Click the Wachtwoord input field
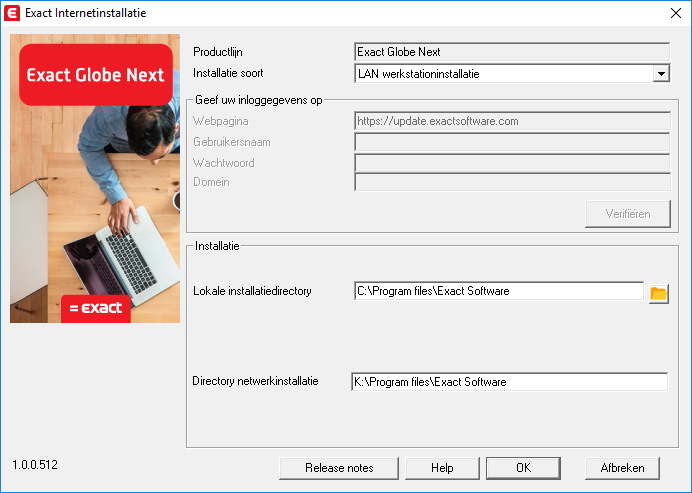692x493 pixels. [512, 163]
